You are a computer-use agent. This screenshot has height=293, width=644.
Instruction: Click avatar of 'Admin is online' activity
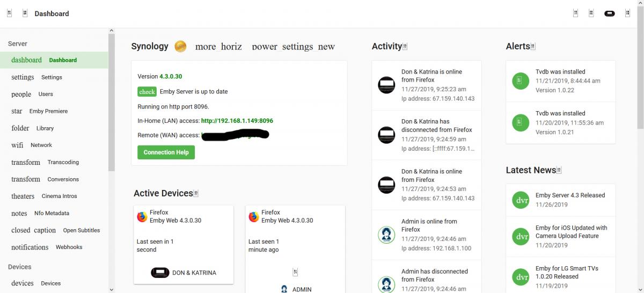click(x=386, y=235)
